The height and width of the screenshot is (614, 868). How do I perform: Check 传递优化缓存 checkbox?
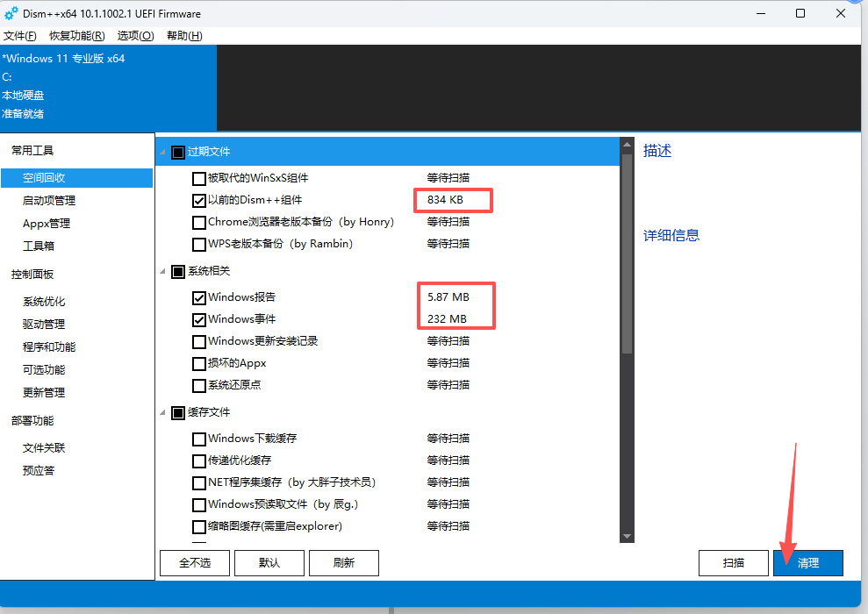198,460
